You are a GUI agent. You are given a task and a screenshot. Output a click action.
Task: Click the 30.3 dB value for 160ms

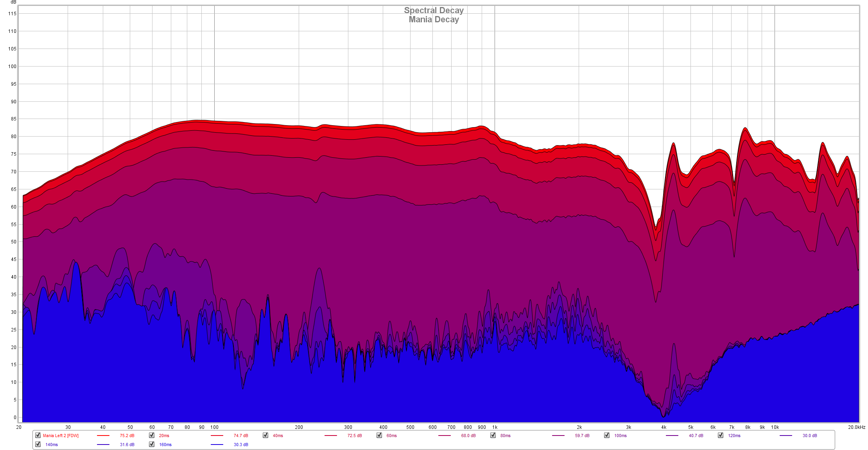241,445
